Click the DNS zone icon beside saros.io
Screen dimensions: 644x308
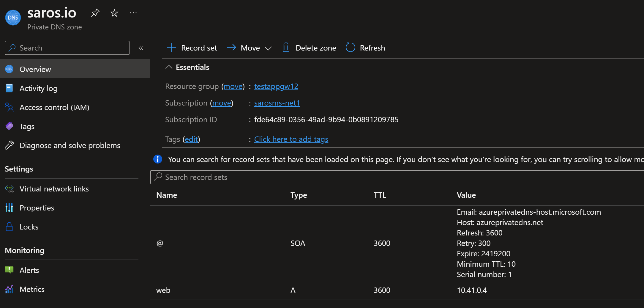13,18
